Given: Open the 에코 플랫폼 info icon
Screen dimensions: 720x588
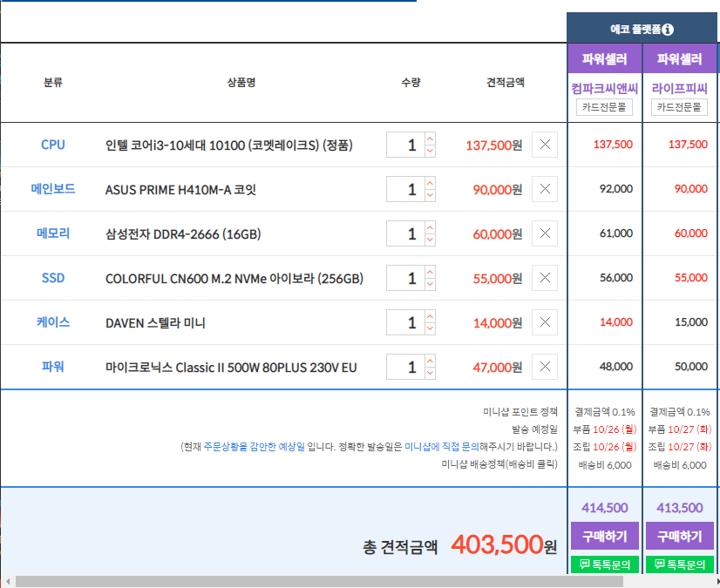Looking at the screenshot, I should point(668,30).
